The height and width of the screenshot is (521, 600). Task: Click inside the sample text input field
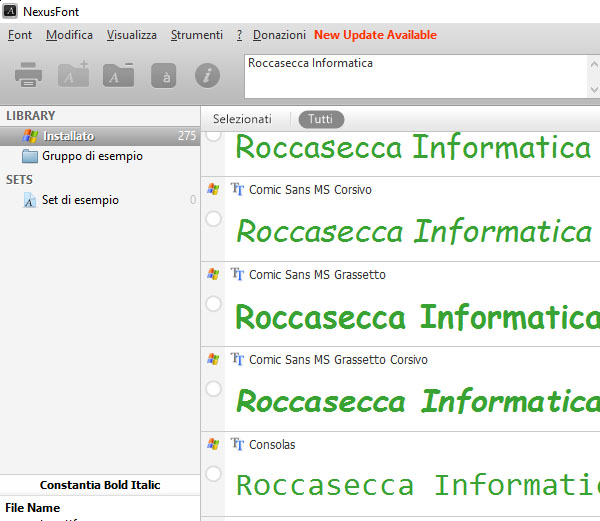(416, 76)
